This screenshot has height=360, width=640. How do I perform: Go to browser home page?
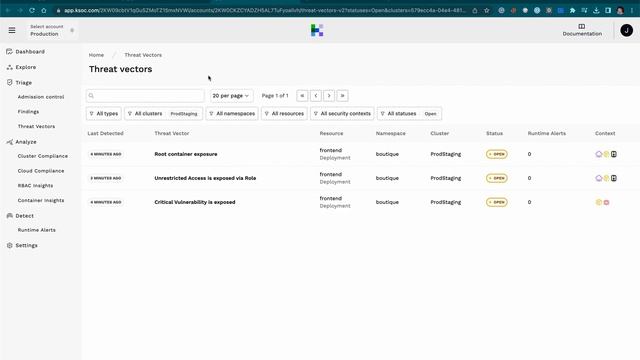[44, 10]
